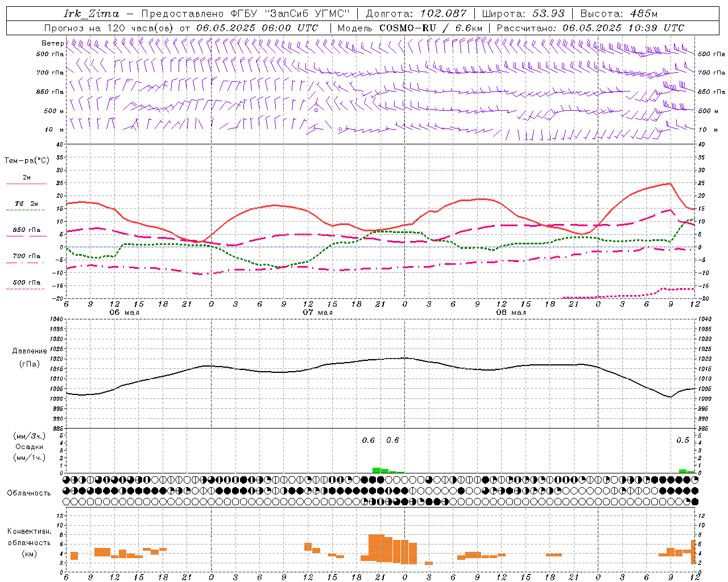Click the Облачность cloud cover label
The height and width of the screenshot is (582, 728).
29,493
